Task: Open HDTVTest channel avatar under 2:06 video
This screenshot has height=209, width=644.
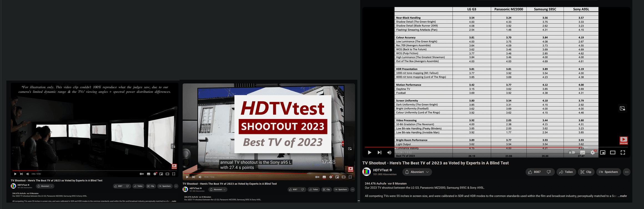Action: coord(13,186)
